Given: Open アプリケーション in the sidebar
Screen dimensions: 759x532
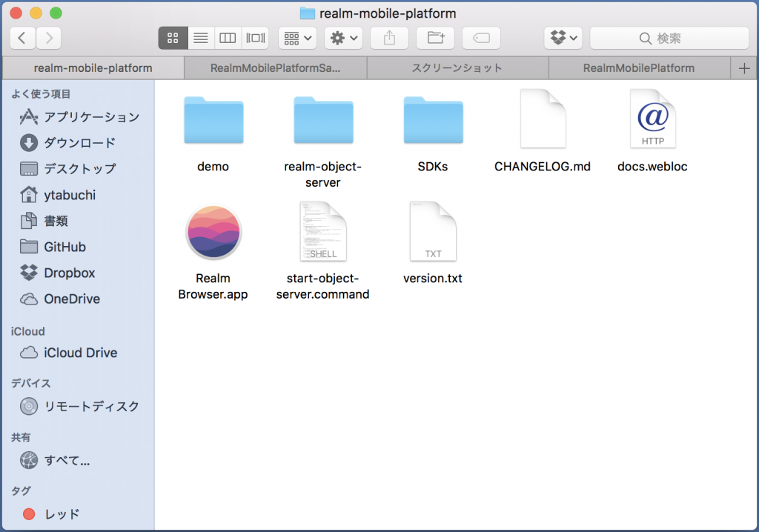Looking at the screenshot, I should [x=79, y=116].
